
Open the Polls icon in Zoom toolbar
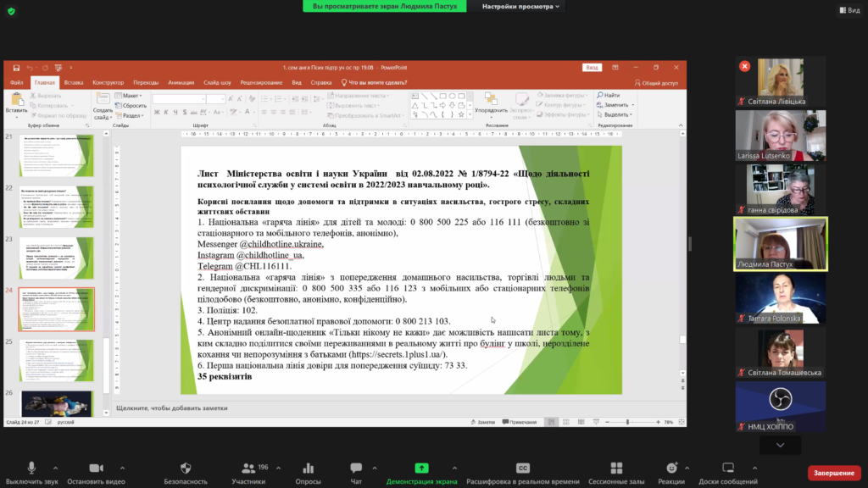(x=309, y=468)
